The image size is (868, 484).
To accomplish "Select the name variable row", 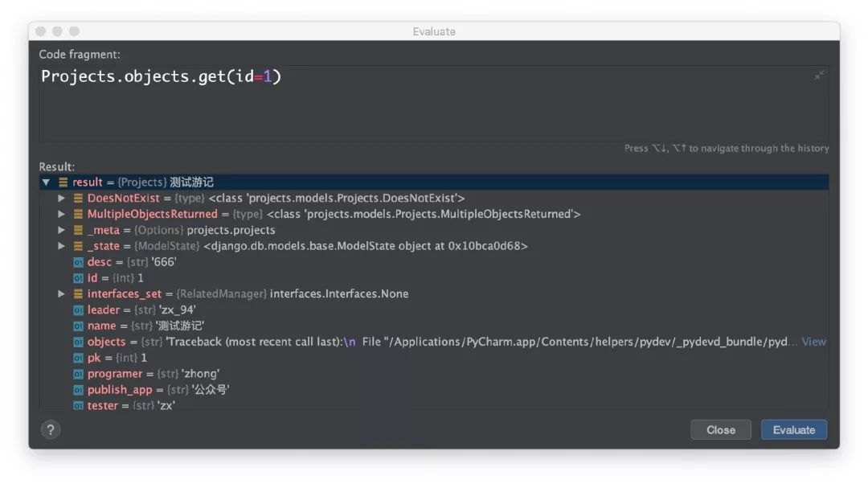I will (x=145, y=326).
